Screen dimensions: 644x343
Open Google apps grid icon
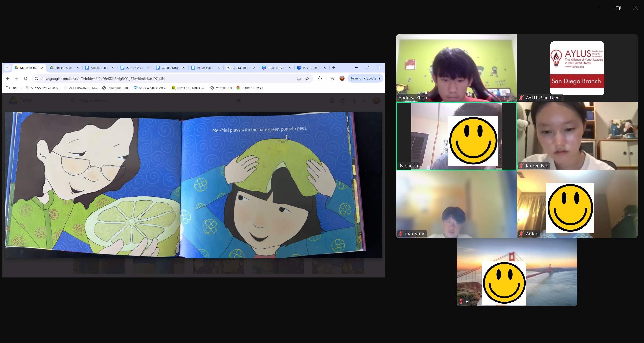pyautogui.click(x=364, y=100)
